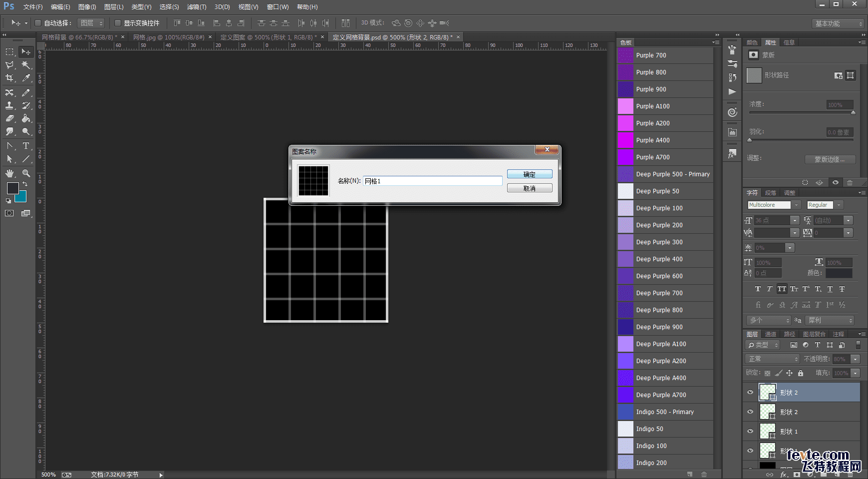Screen dimensions: 868x479
Task: Enable the 自动选择 checkbox
Action: coord(38,23)
